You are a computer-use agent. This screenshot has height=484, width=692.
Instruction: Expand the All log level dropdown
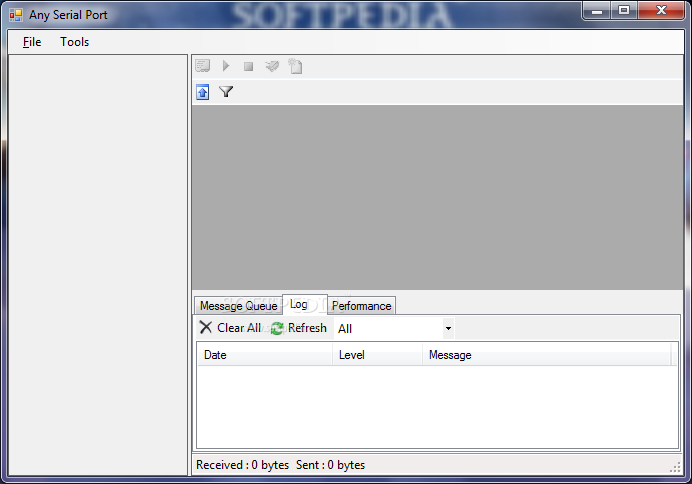[x=448, y=328]
